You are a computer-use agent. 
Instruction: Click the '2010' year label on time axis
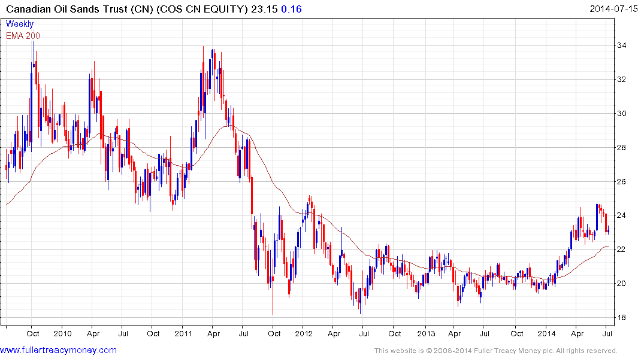(x=62, y=334)
